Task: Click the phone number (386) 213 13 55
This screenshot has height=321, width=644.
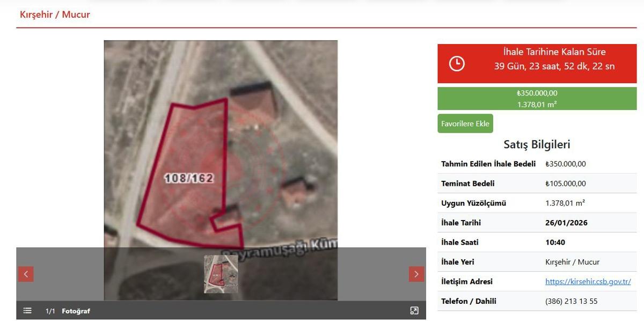Action: [x=571, y=301]
